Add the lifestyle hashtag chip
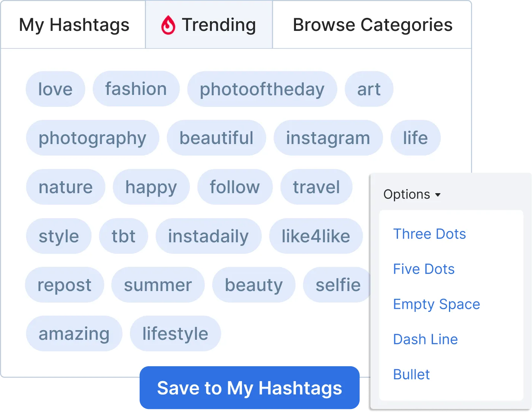This screenshot has width=532, height=412. [x=175, y=333]
